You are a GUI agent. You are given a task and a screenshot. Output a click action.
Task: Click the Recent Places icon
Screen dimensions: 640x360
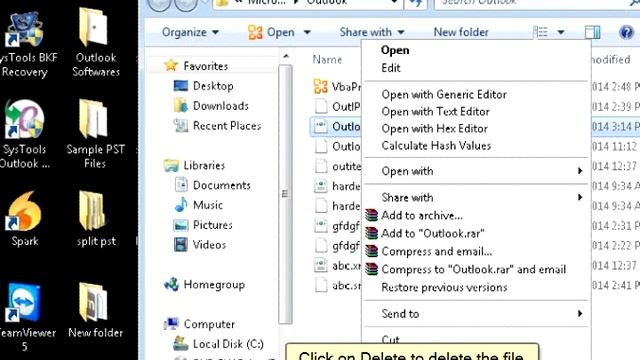coord(181,125)
